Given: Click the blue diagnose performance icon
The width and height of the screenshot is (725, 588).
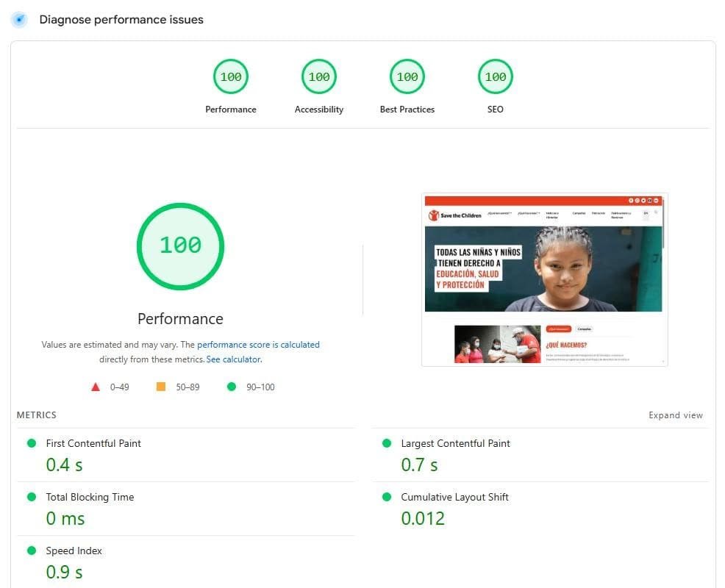Looking at the screenshot, I should pyautogui.click(x=19, y=20).
